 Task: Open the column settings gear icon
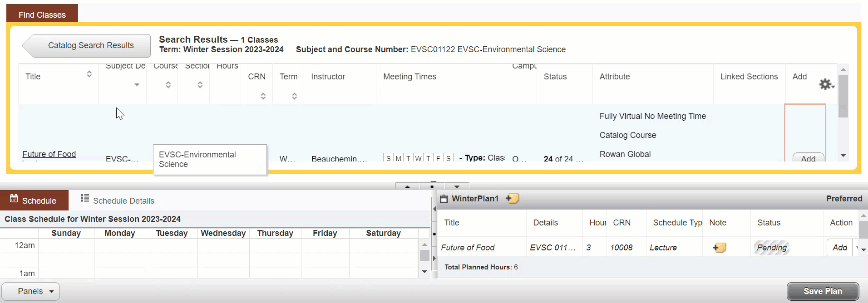coord(826,84)
